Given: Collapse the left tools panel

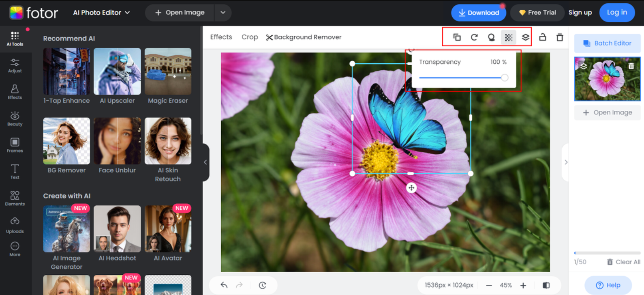Looking at the screenshot, I should point(205,162).
